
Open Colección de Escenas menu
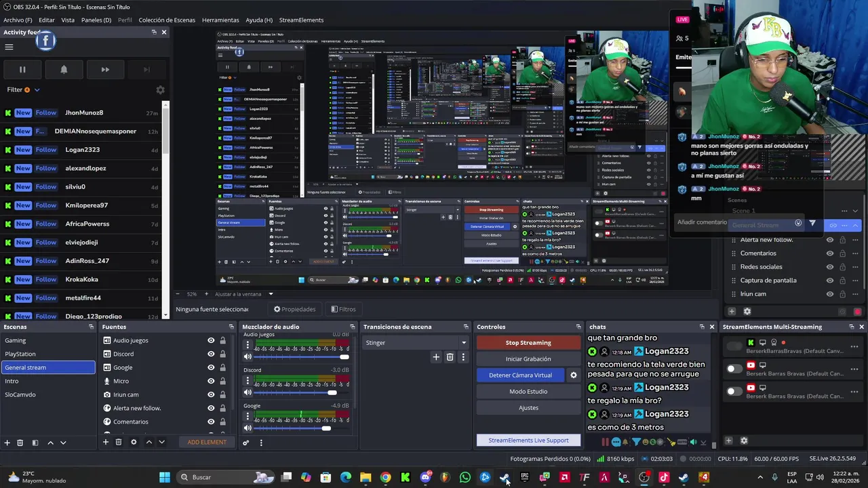click(x=167, y=20)
